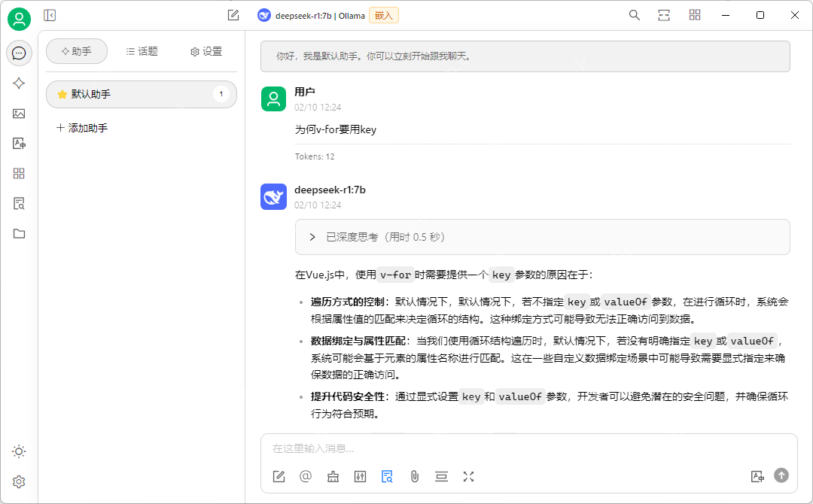Minimize the application window
813x504 pixels.
click(x=726, y=15)
